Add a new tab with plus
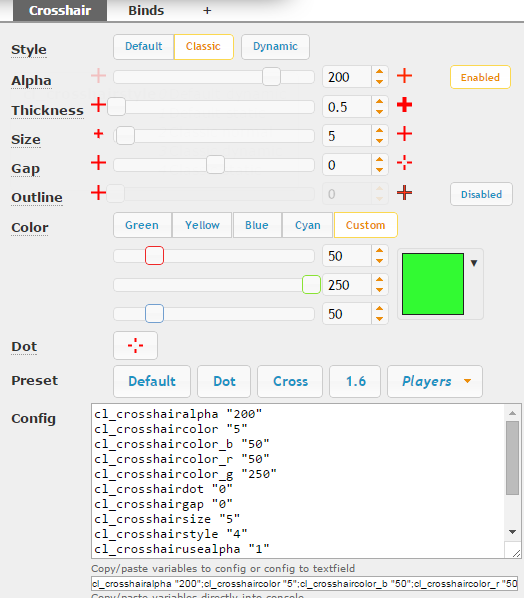524x598 pixels. click(207, 10)
